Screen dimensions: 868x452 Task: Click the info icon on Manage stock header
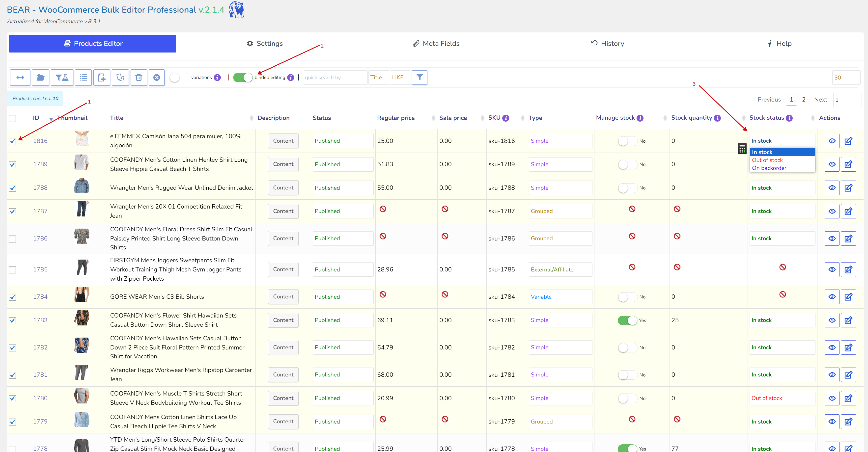pyautogui.click(x=640, y=118)
